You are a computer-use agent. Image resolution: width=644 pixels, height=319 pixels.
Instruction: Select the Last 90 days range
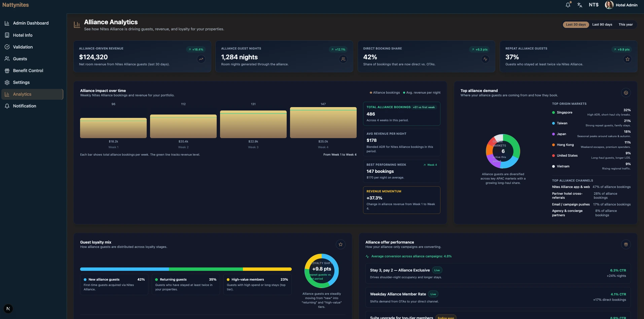[x=602, y=24]
